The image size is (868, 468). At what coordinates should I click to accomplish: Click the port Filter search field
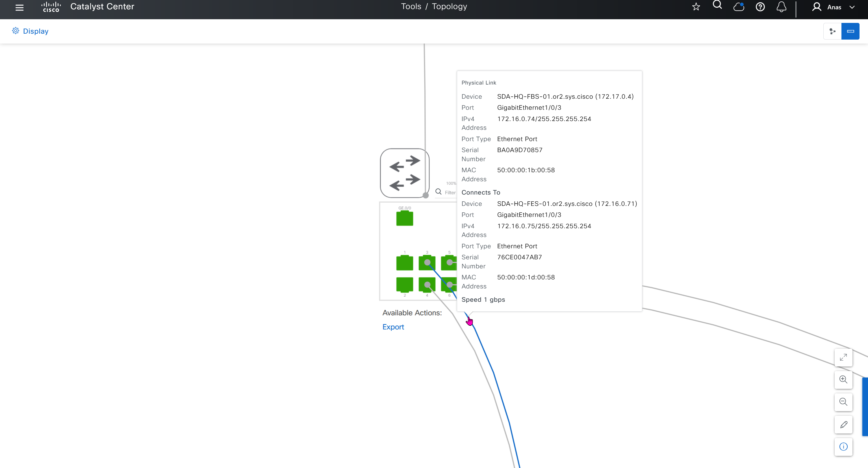pos(450,193)
